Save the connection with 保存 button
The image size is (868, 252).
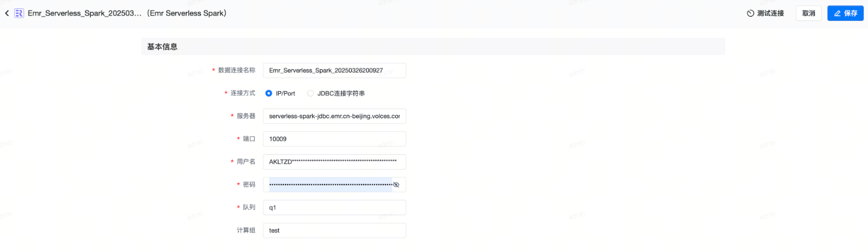845,13
